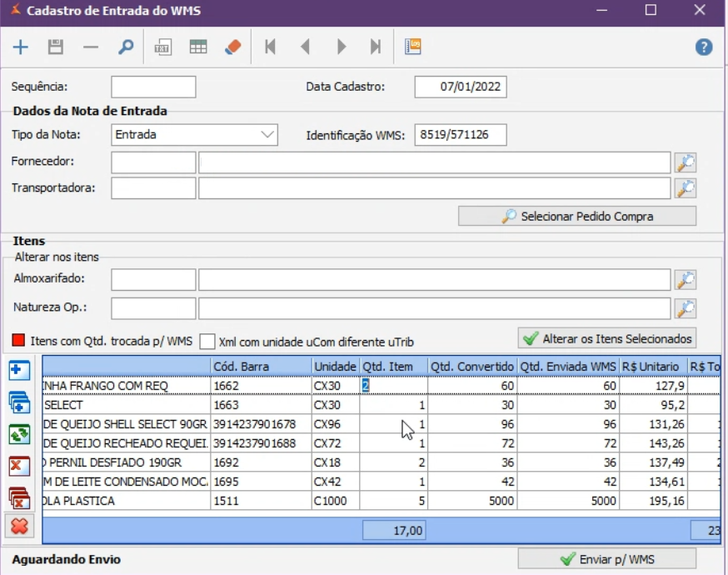This screenshot has width=728, height=575.
Task: Open Fornecedor lookup magnifier
Action: pos(686,162)
